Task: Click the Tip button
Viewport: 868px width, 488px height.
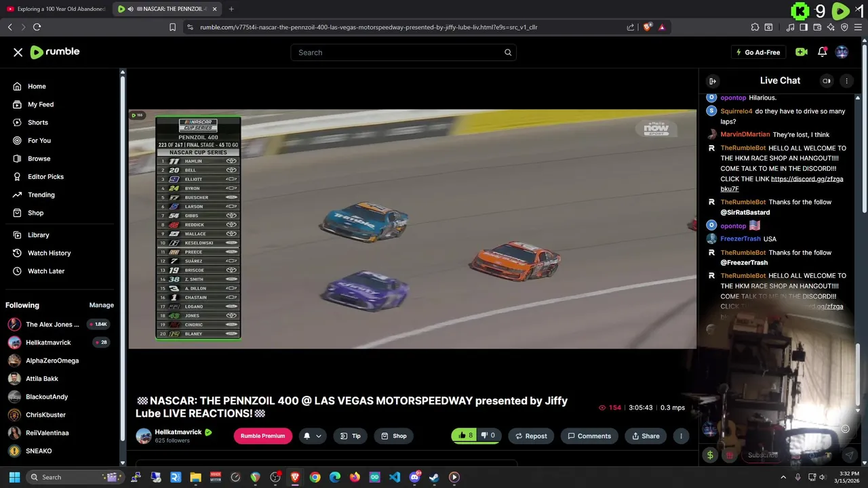Action: pos(350,436)
